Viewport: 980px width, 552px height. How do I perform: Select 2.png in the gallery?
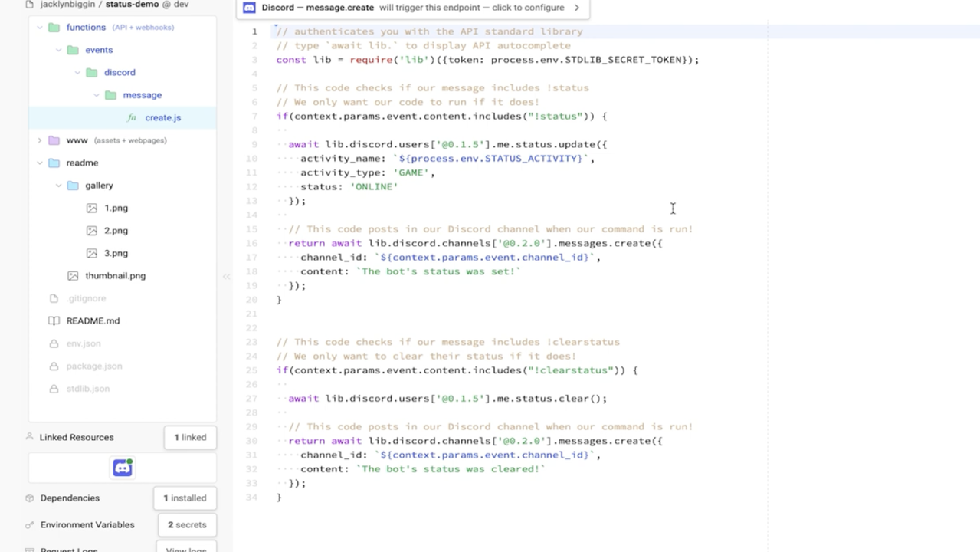click(116, 230)
